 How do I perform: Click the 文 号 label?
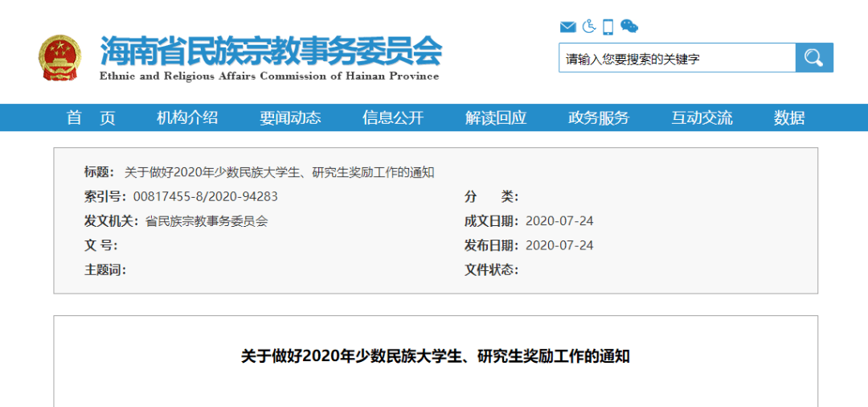click(100, 245)
